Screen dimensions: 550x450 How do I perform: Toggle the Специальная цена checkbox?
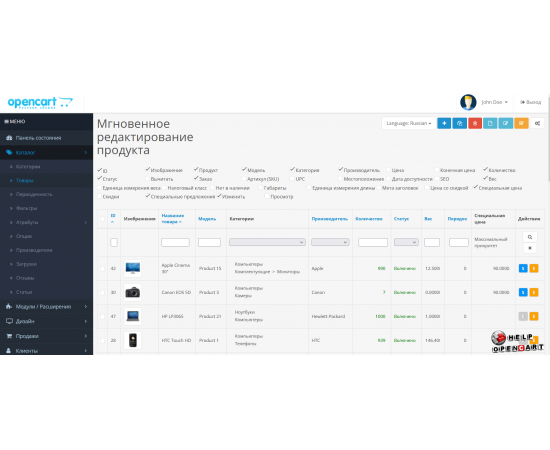[476, 188]
